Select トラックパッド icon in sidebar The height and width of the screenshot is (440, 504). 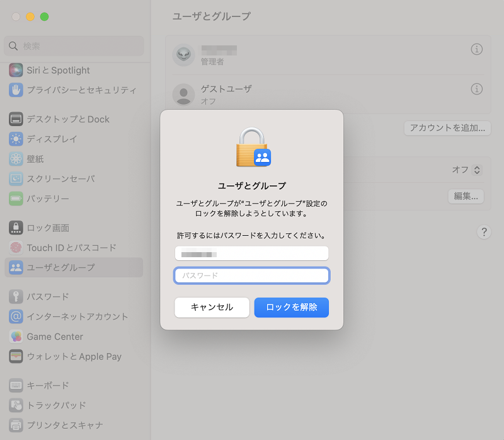pos(16,405)
